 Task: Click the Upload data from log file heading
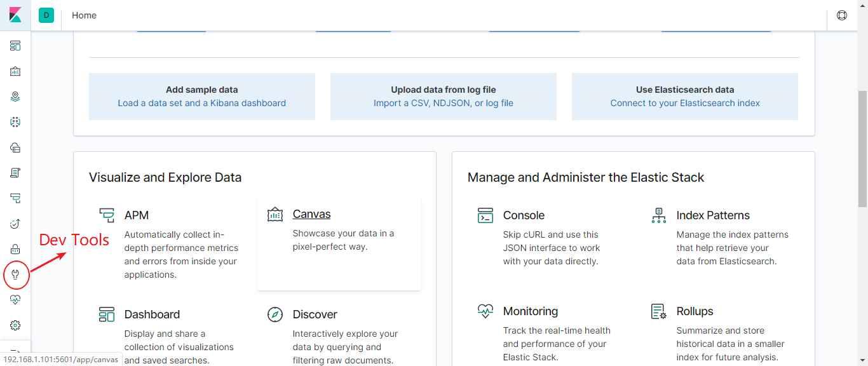(444, 90)
